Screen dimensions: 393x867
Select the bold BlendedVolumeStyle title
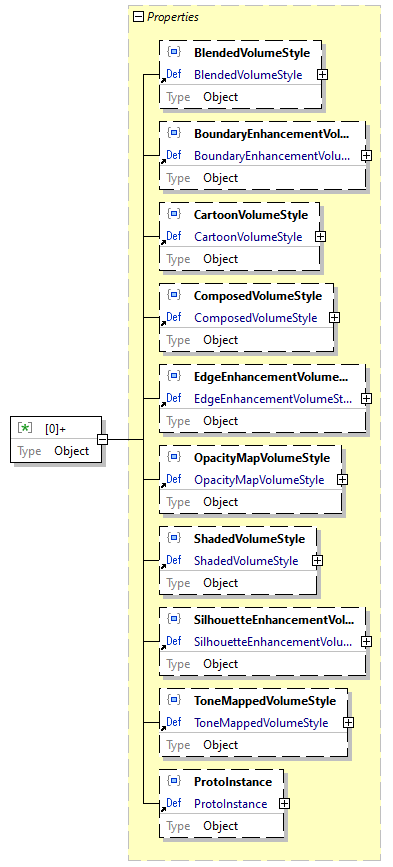click(x=251, y=53)
